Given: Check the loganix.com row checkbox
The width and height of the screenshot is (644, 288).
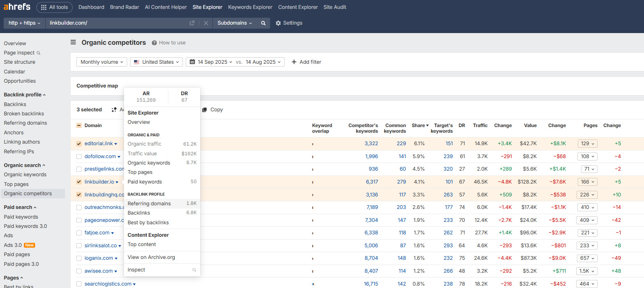Looking at the screenshot, I should click(x=79, y=258).
